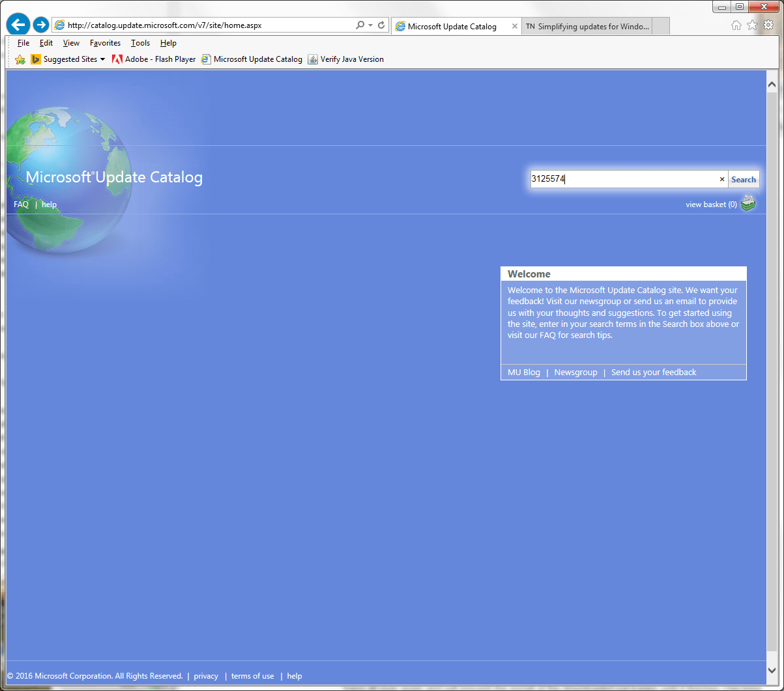Open the view basket (0) link
784x691 pixels.
(x=711, y=204)
